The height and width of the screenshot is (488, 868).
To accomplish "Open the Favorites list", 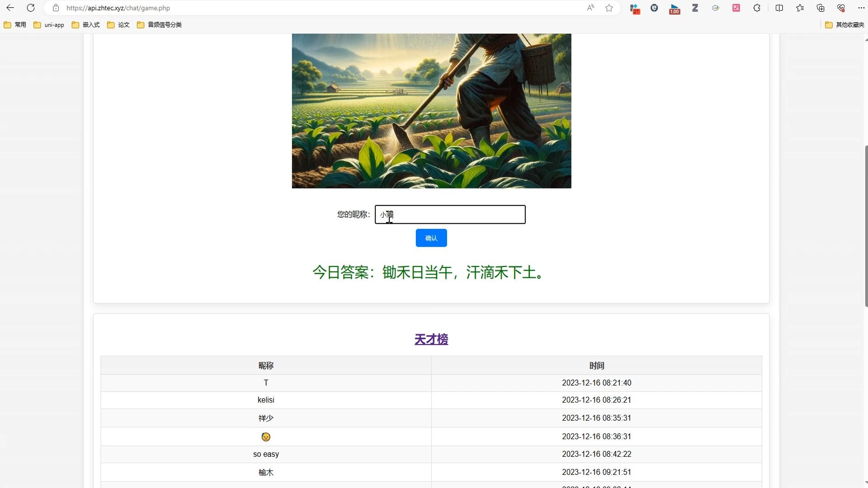I will 800,8.
